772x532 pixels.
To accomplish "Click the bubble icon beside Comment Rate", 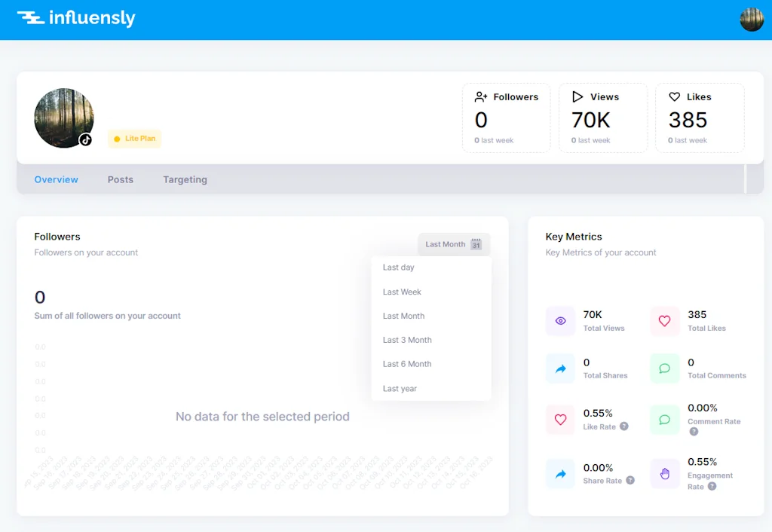I will pos(664,419).
